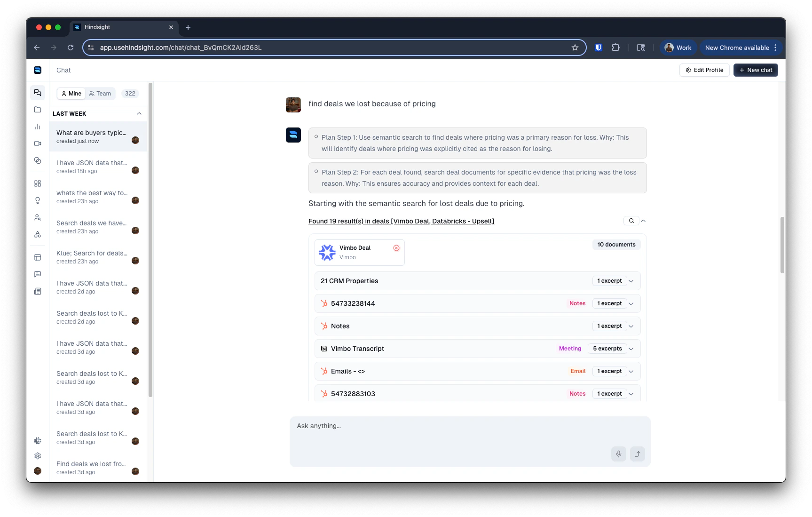Select the Mine chats filter

(71, 93)
